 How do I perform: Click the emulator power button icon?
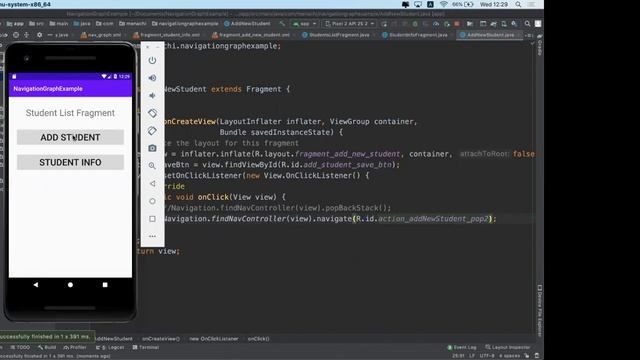click(152, 60)
